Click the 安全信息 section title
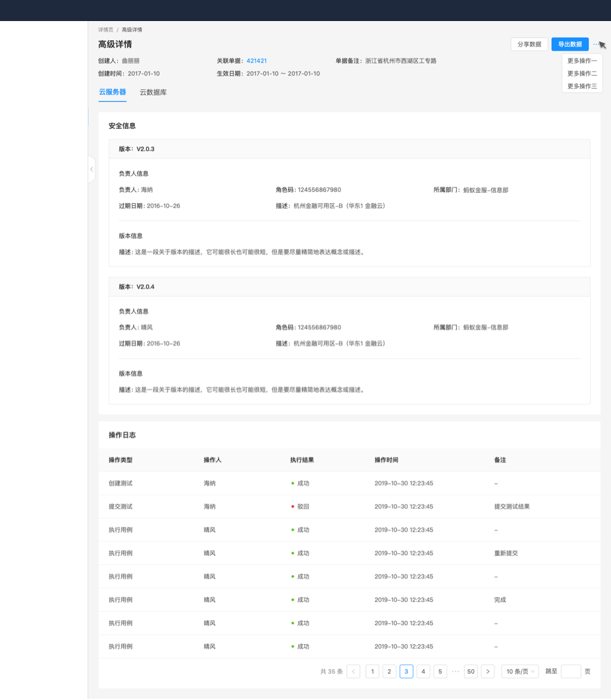The height and width of the screenshot is (700, 611). [122, 126]
